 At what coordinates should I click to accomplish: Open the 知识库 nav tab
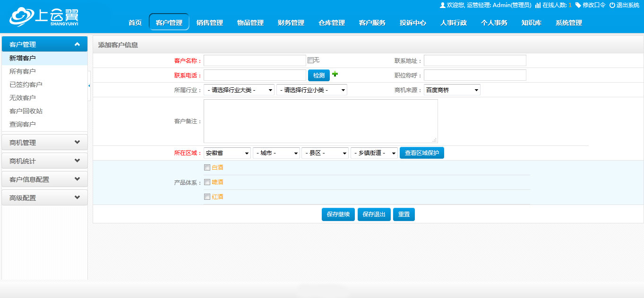coord(532,23)
